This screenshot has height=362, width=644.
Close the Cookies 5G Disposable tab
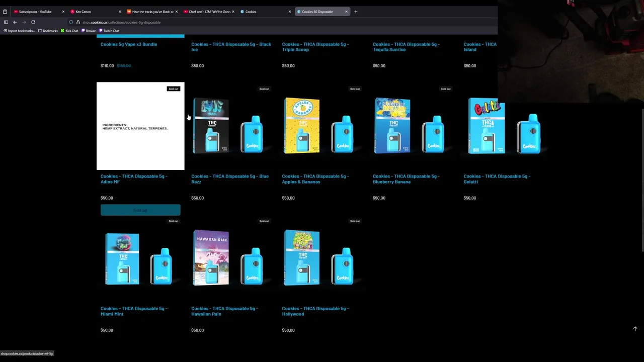tap(346, 12)
